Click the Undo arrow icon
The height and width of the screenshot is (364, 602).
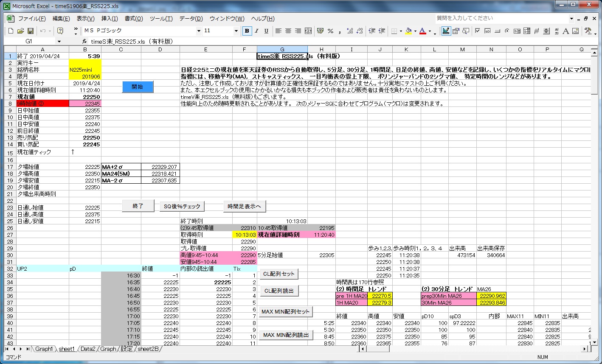coord(42,31)
